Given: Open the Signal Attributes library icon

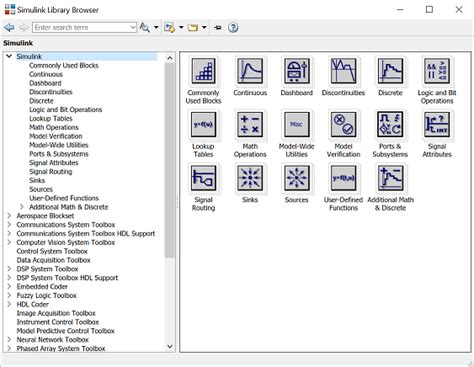Looking at the screenshot, I should [437, 125].
